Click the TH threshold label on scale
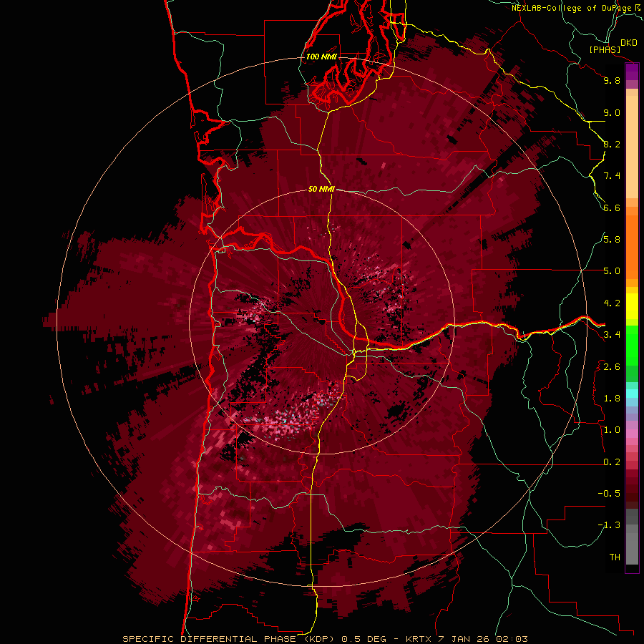Screen dimensions: 644x644 coord(615,557)
